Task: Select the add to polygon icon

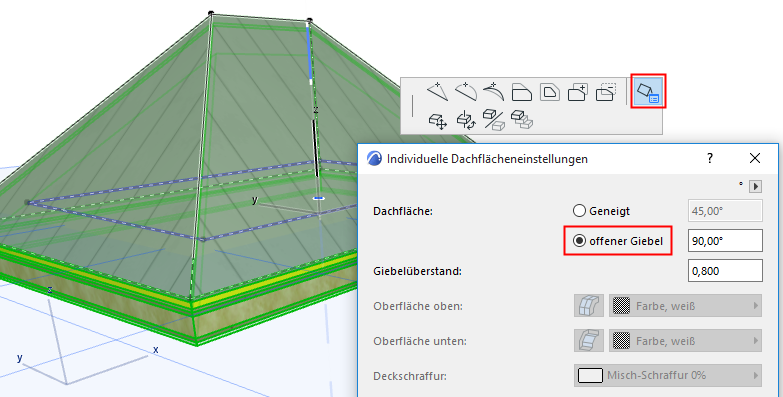Action: [x=578, y=92]
